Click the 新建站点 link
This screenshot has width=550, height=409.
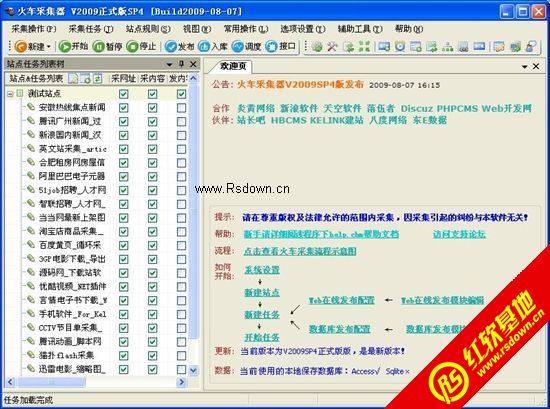pyautogui.click(x=262, y=292)
